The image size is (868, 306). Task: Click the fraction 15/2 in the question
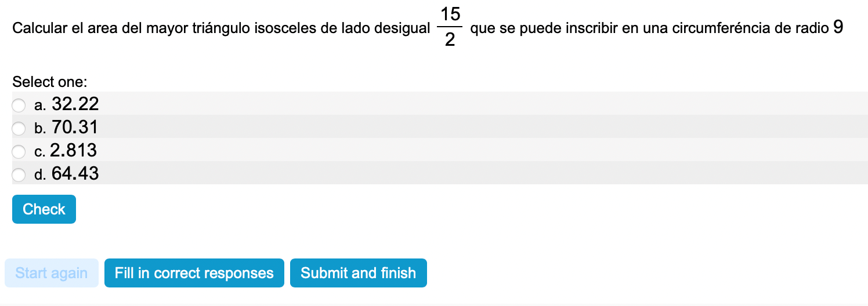[x=450, y=28]
